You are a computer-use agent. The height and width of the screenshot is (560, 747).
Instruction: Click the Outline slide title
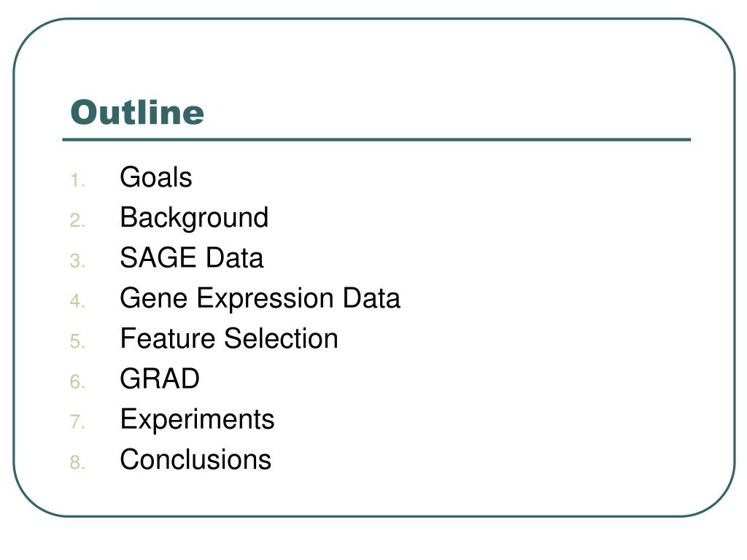coord(137,112)
